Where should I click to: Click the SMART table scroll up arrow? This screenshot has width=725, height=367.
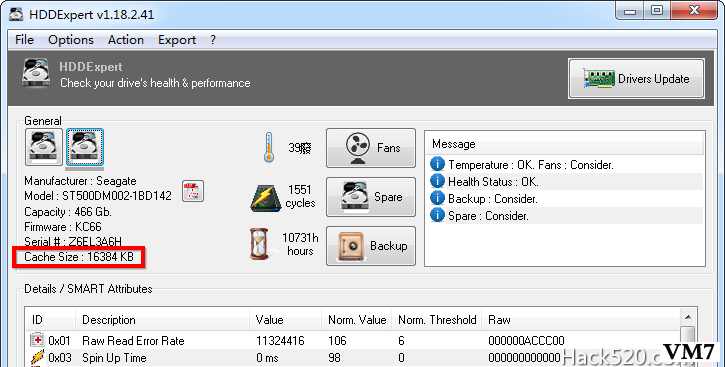[688, 317]
